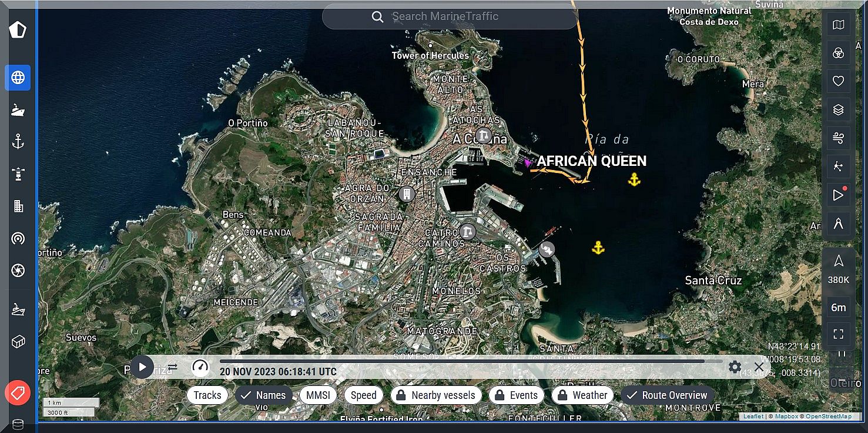
Task: Click the wind layer icon
Action: (x=838, y=138)
